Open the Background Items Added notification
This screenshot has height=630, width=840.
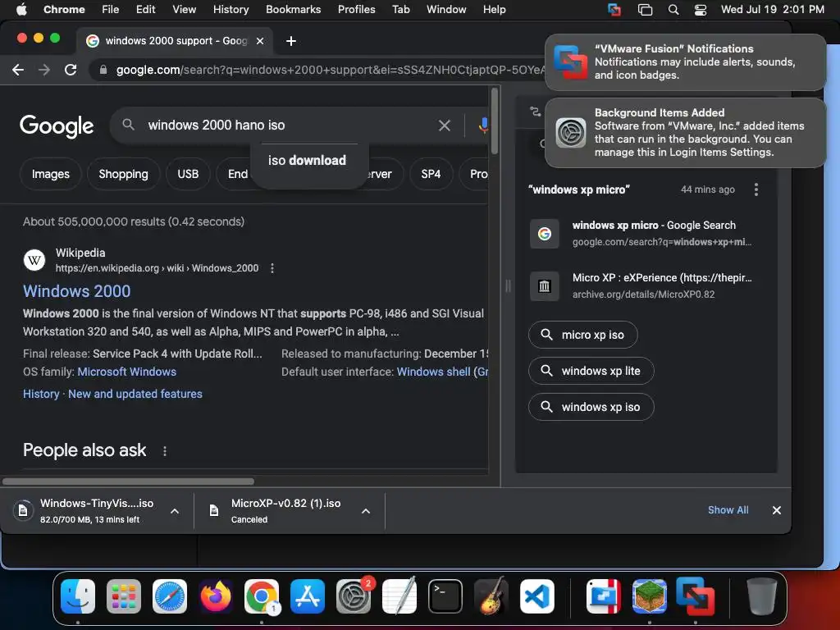[685, 132]
